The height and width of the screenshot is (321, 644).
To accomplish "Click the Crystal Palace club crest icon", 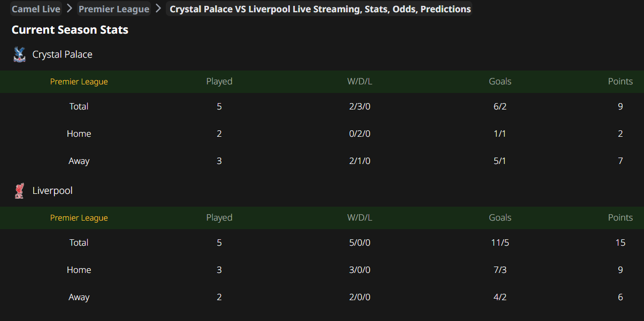I will click(19, 54).
